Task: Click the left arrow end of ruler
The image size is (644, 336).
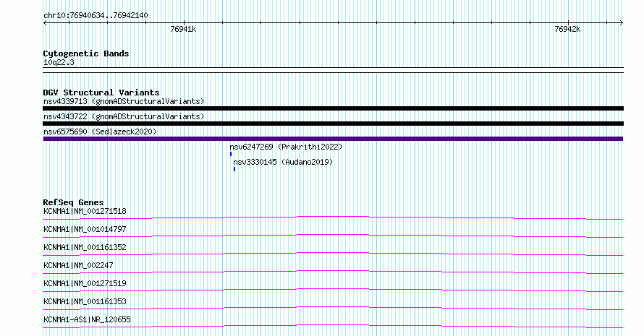Action: (x=45, y=23)
